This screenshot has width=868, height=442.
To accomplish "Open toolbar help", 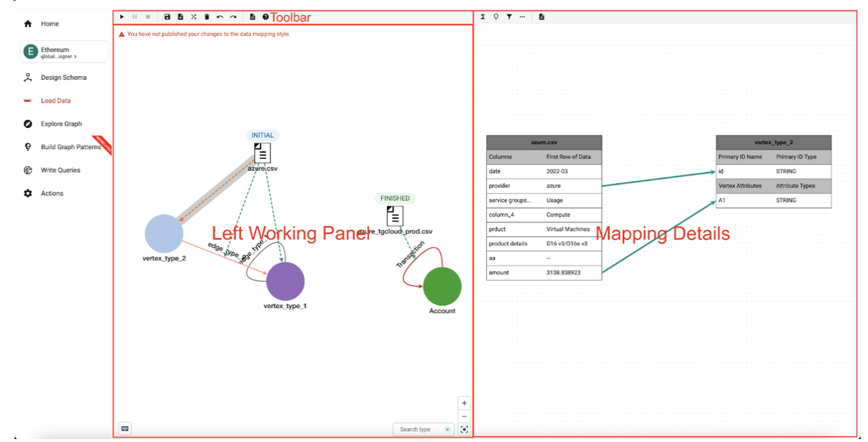I will [x=265, y=16].
